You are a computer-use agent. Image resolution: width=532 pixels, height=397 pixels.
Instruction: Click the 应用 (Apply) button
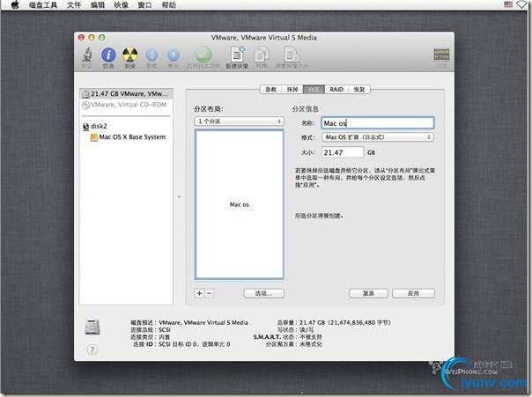pyautogui.click(x=413, y=293)
